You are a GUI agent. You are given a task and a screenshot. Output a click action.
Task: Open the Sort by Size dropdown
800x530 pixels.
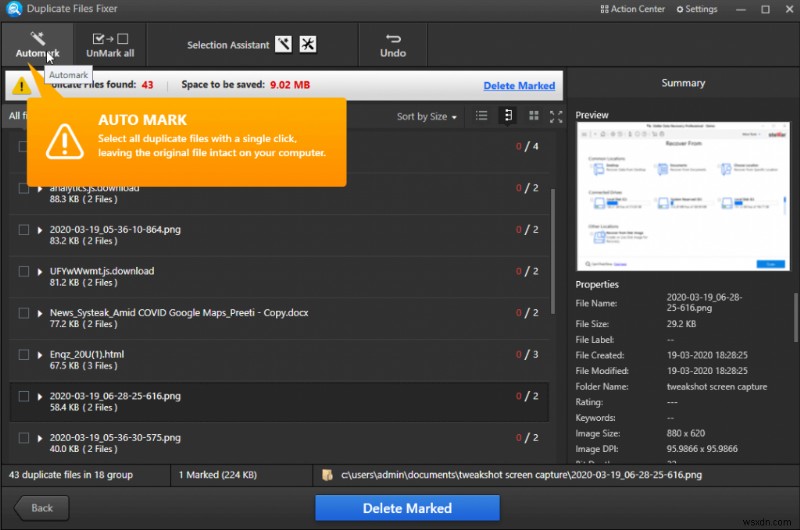(x=427, y=116)
